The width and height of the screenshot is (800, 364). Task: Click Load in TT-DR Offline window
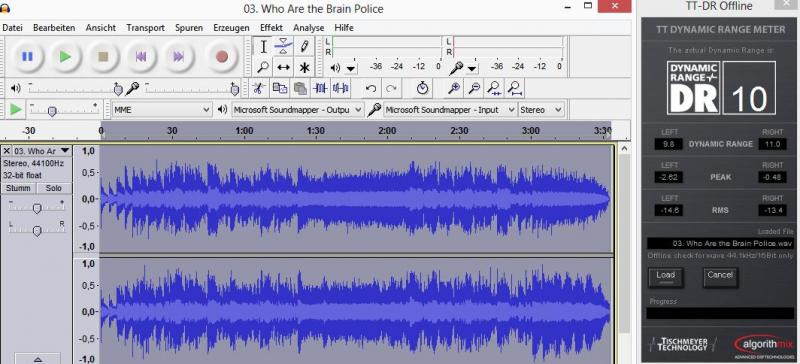coord(666,276)
